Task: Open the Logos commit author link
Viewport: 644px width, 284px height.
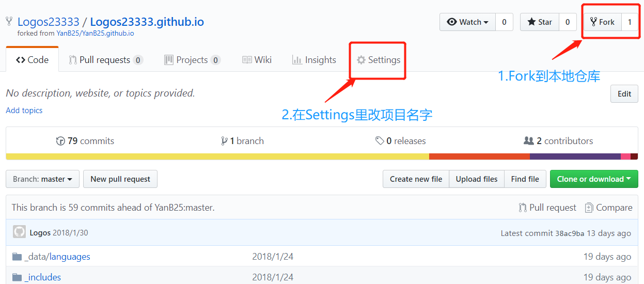Action: [40, 233]
